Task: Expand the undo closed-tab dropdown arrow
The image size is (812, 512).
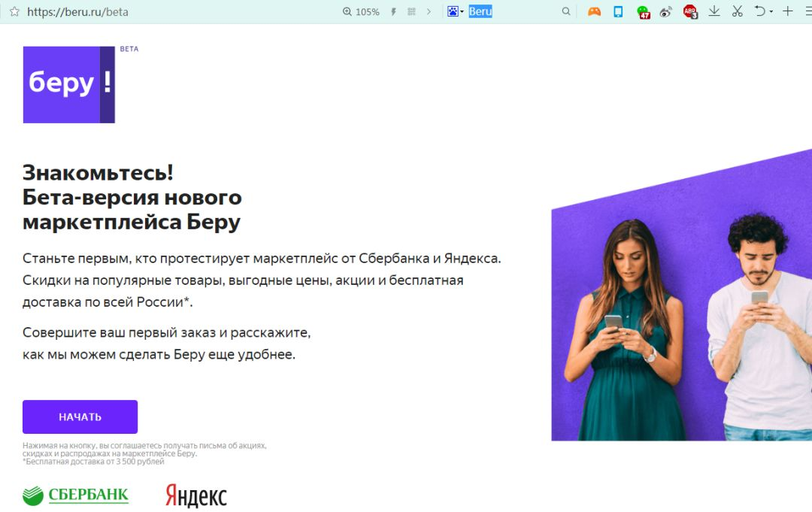Action: tap(771, 11)
